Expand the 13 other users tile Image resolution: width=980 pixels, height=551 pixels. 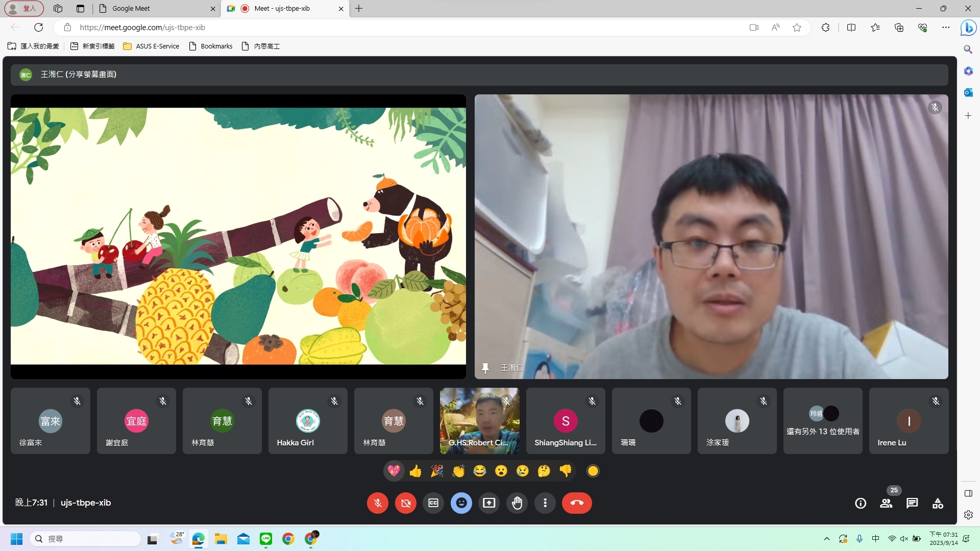(x=823, y=421)
